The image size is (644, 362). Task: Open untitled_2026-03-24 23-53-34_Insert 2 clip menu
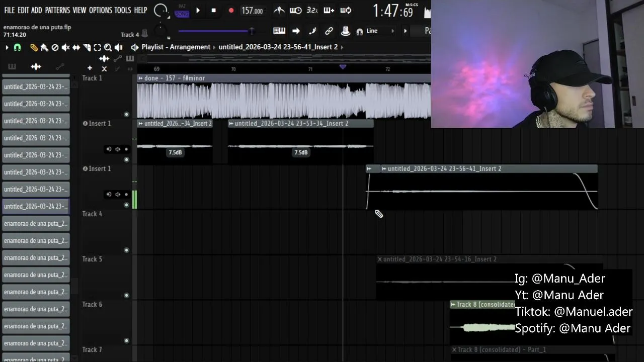click(x=231, y=123)
